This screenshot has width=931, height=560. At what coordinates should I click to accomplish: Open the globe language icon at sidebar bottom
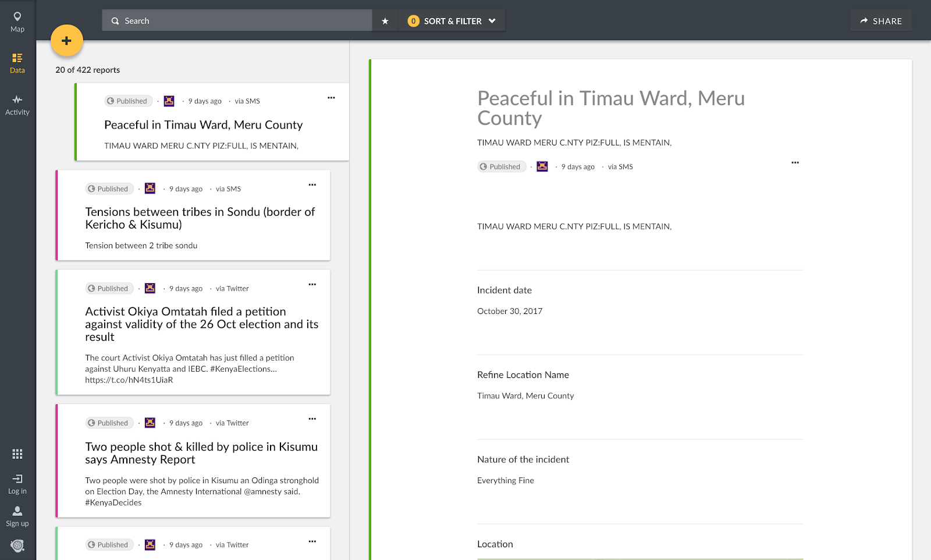point(17,545)
